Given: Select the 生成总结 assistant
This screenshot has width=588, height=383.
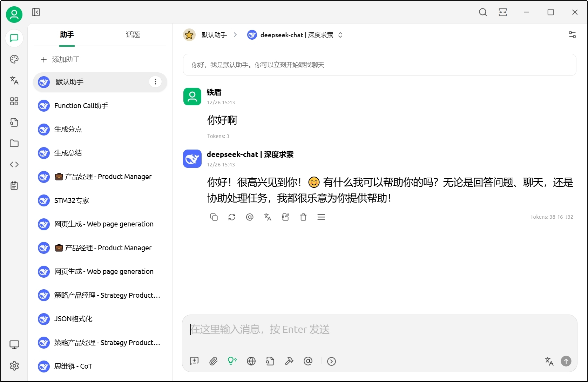Looking at the screenshot, I should pos(100,153).
